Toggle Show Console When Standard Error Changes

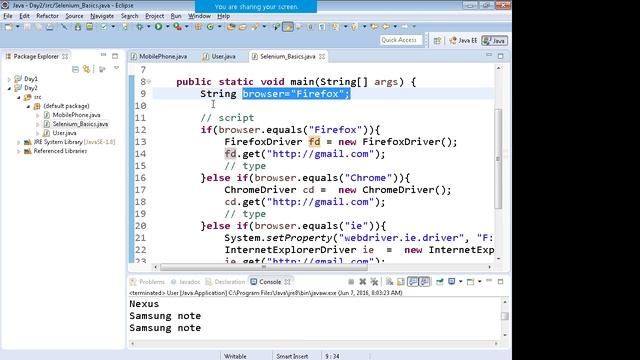click(x=424, y=282)
